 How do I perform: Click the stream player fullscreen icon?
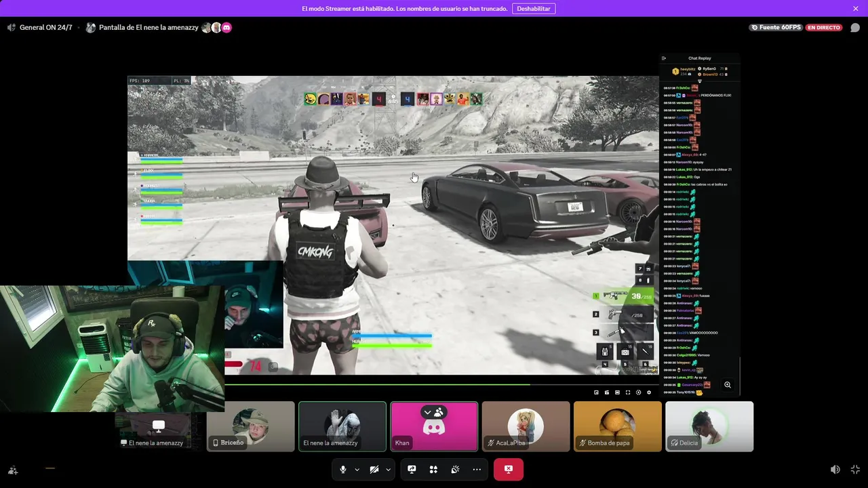click(628, 392)
